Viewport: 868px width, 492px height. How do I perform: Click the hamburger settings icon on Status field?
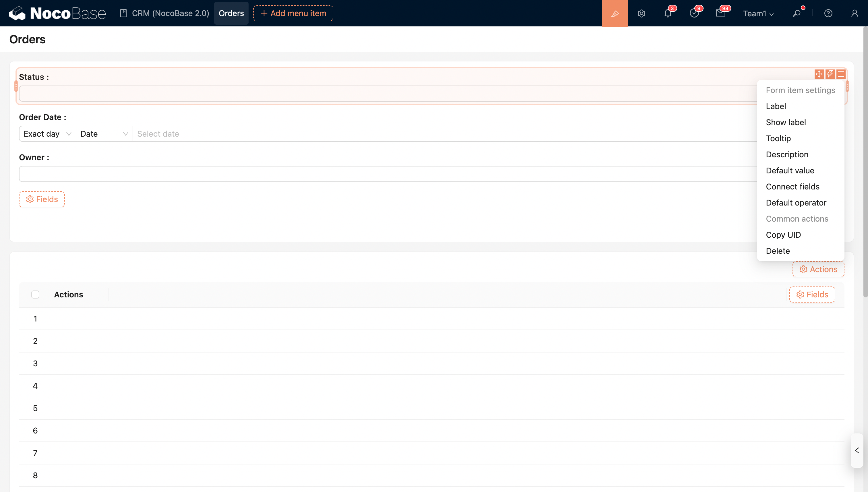(x=841, y=74)
